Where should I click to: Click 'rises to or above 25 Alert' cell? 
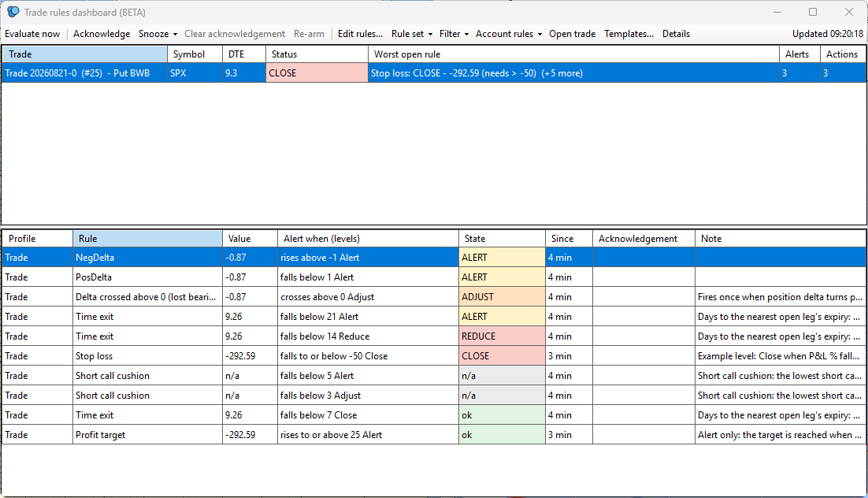(x=368, y=435)
